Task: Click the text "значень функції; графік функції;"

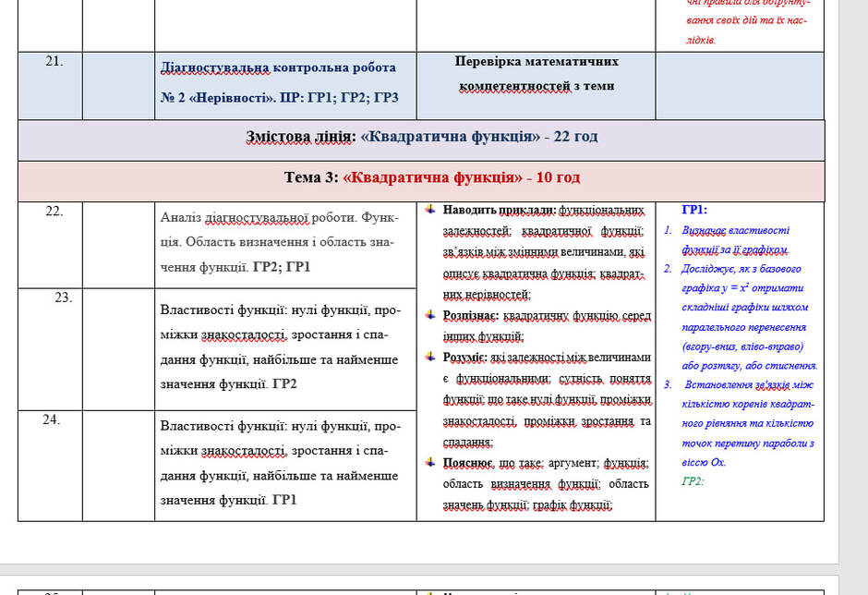Action: 527,504
